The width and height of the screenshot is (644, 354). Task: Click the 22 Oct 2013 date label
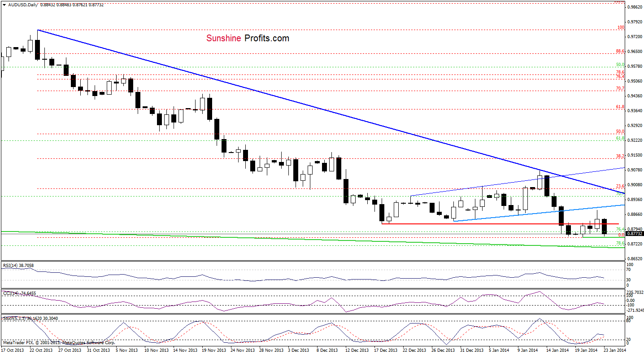(x=42, y=350)
